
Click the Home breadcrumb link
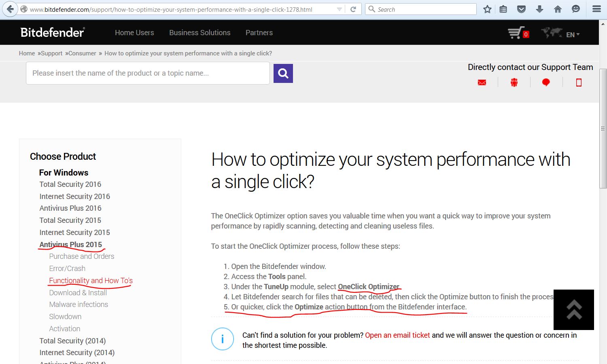point(27,53)
